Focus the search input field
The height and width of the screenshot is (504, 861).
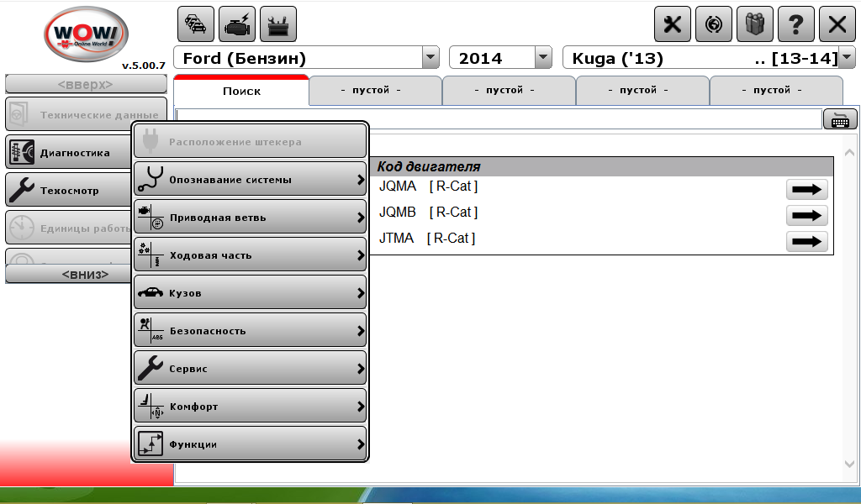tap(499, 119)
